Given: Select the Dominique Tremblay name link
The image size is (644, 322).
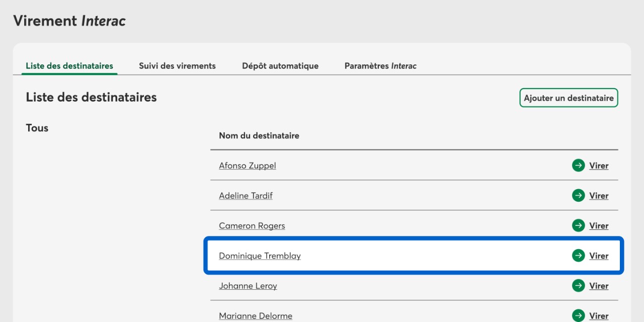Looking at the screenshot, I should [260, 256].
